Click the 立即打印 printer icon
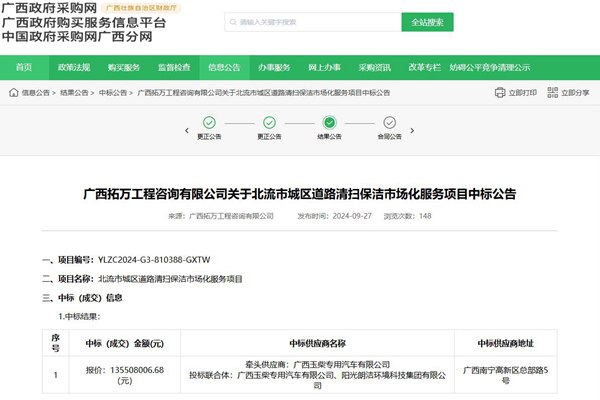The height and width of the screenshot is (400, 600). [x=500, y=93]
